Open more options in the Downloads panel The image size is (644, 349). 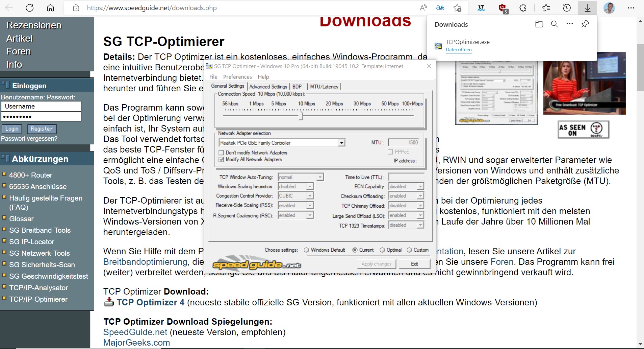coord(570,24)
